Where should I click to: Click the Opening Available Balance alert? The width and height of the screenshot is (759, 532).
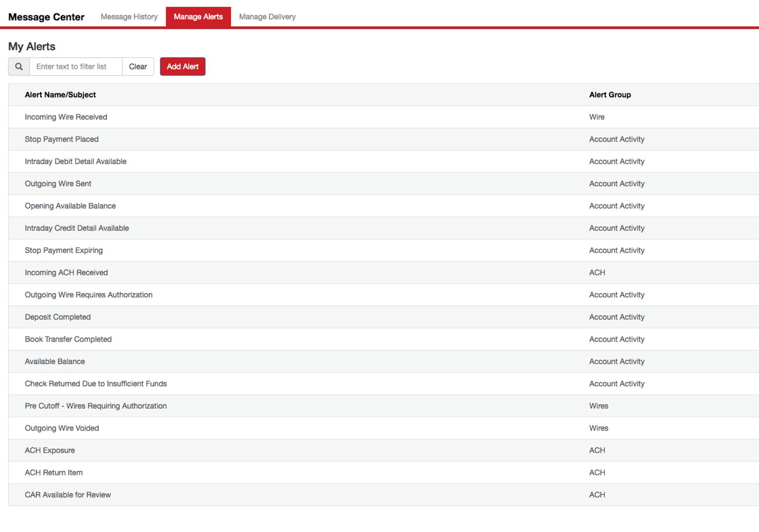tap(70, 206)
